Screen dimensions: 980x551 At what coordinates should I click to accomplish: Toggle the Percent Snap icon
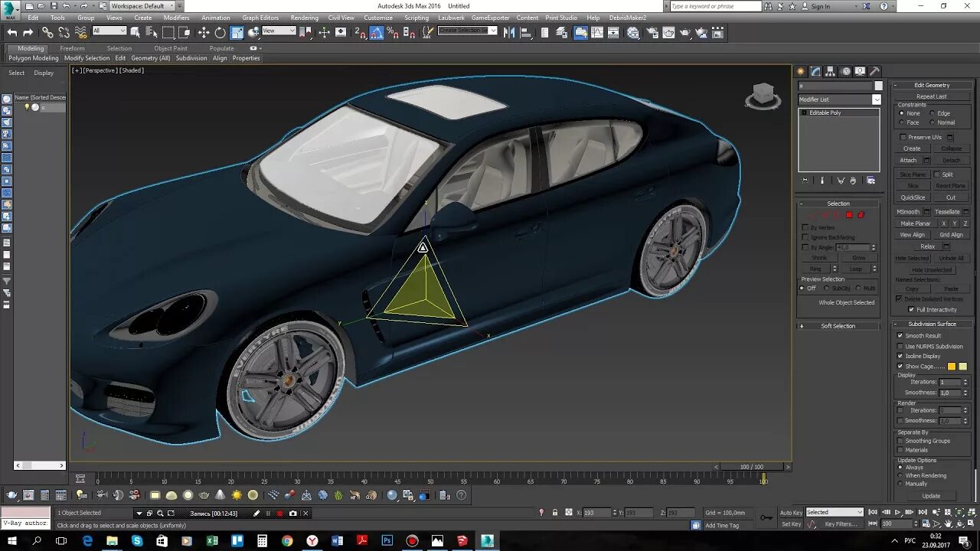point(393,32)
